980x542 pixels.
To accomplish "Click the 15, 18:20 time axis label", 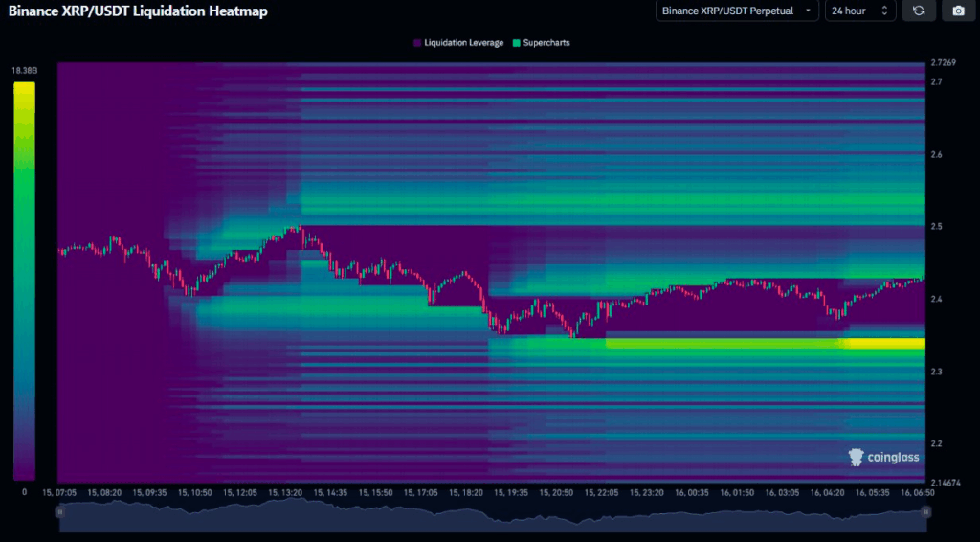I will (466, 492).
